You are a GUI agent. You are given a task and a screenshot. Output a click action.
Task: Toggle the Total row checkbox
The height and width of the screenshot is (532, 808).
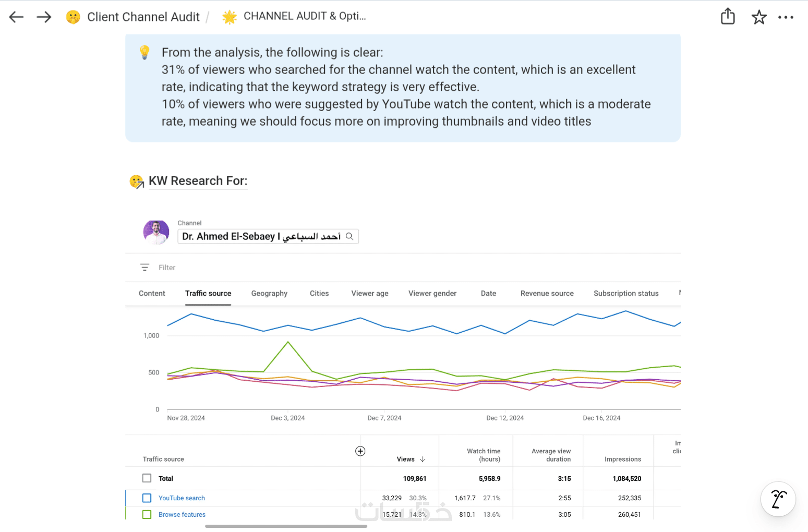click(147, 478)
